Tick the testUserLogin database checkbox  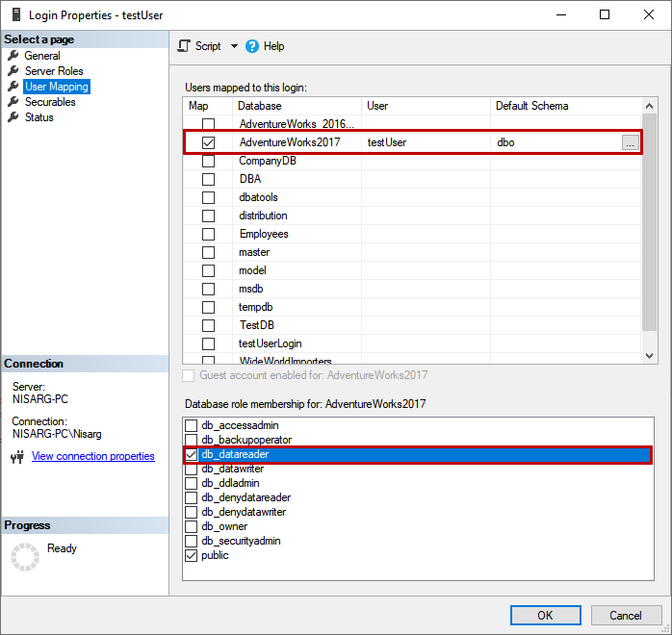coord(208,343)
